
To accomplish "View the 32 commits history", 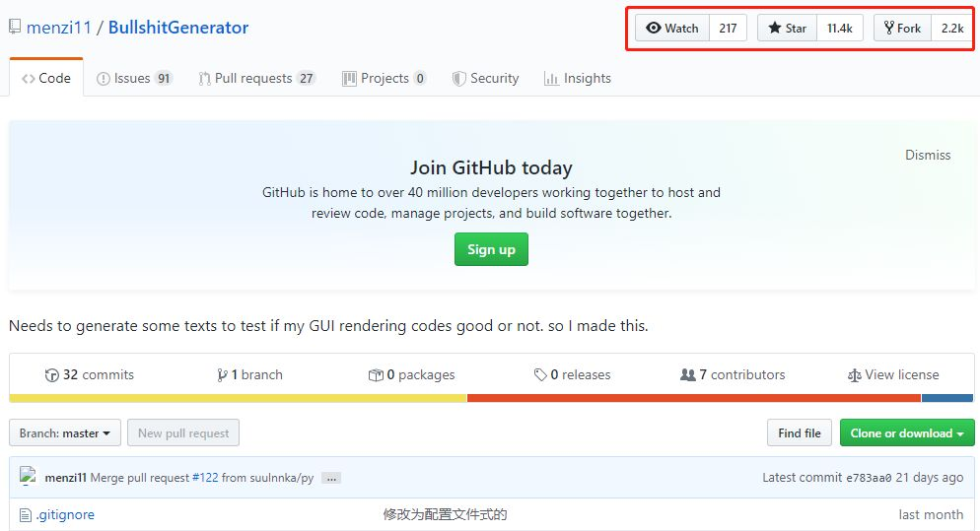I will click(x=90, y=374).
